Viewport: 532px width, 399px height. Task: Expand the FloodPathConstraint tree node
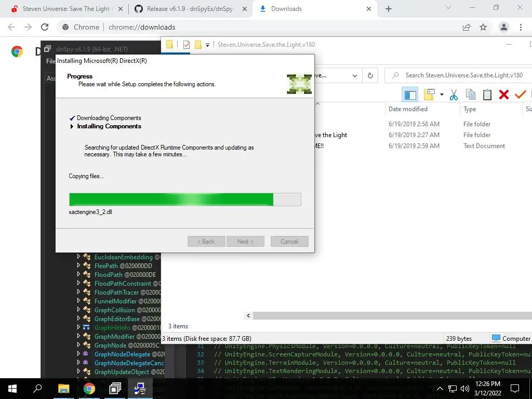click(x=78, y=283)
